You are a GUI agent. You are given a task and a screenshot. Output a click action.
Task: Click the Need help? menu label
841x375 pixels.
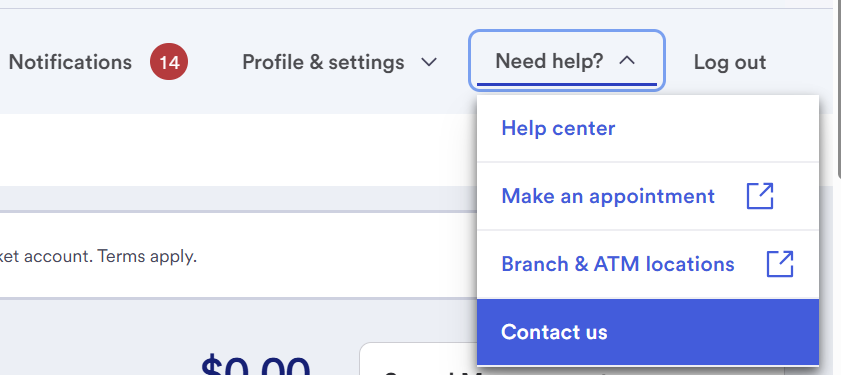click(550, 61)
